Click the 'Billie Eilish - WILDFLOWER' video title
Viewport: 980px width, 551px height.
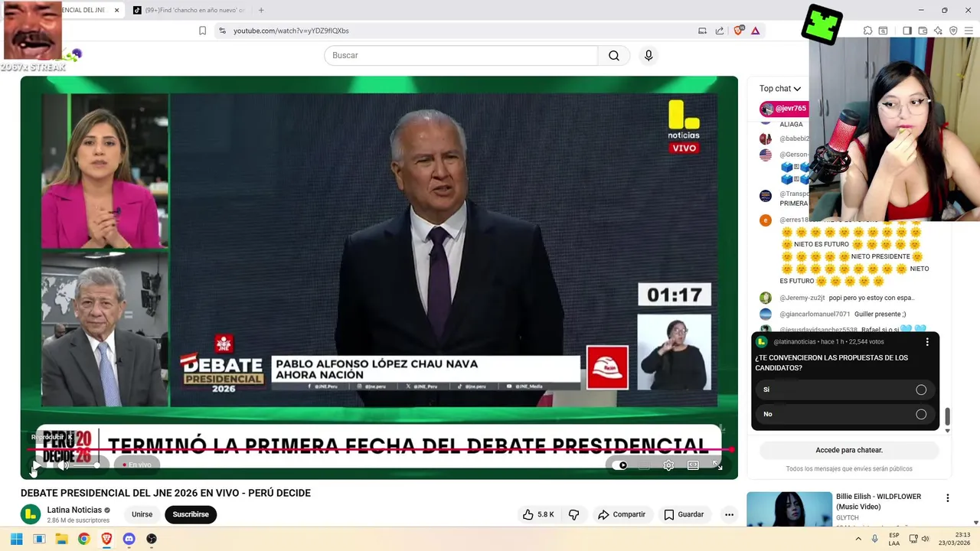pyautogui.click(x=878, y=501)
